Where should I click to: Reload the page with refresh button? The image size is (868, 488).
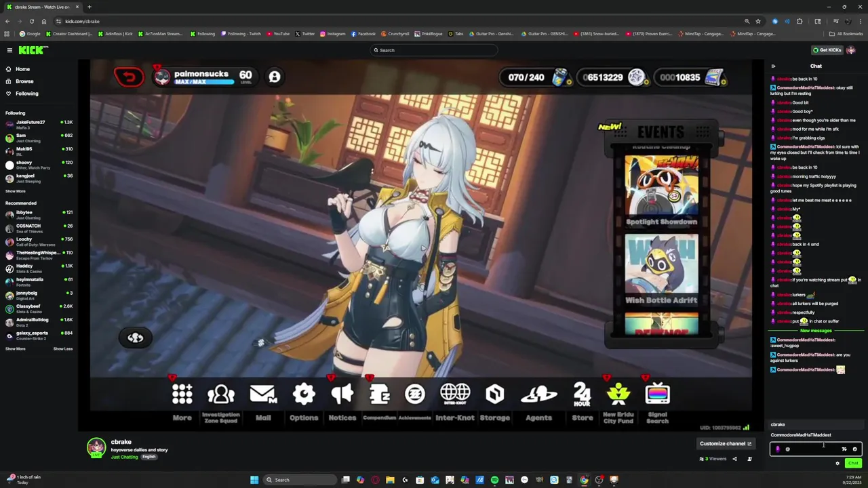31,21
